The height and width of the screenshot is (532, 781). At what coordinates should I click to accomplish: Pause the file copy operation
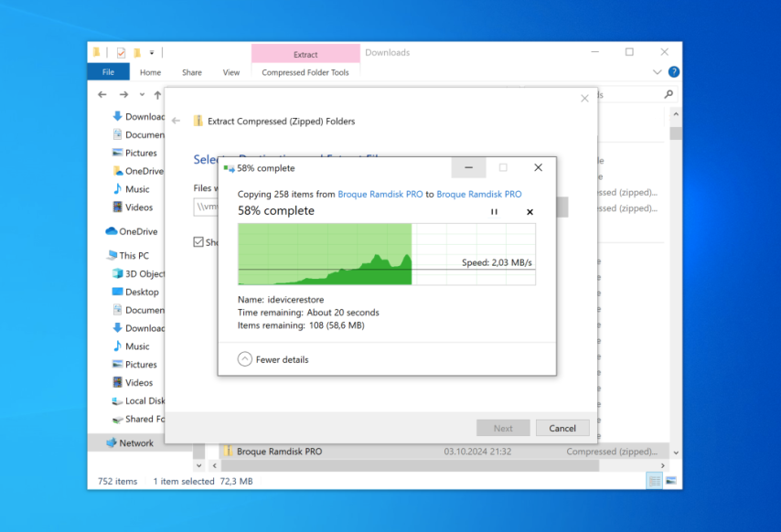click(494, 212)
